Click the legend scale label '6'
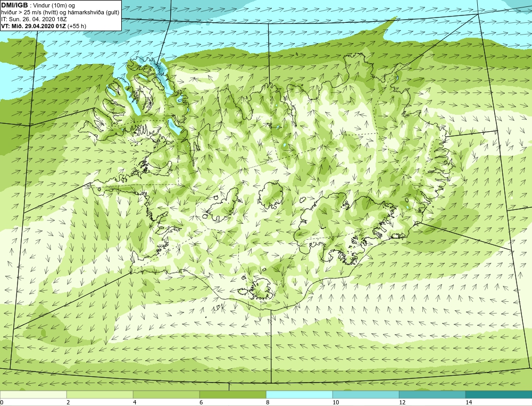Image resolution: width=532 pixels, height=406 pixels. 201,402
